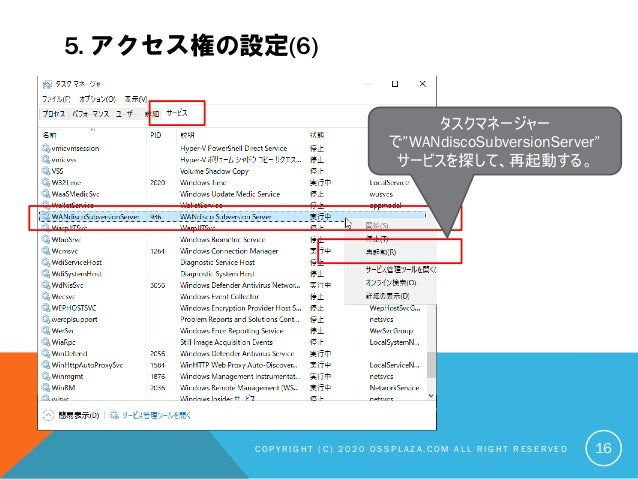
Task: Click the service icon next to Winmgmt
Action: click(x=46, y=376)
